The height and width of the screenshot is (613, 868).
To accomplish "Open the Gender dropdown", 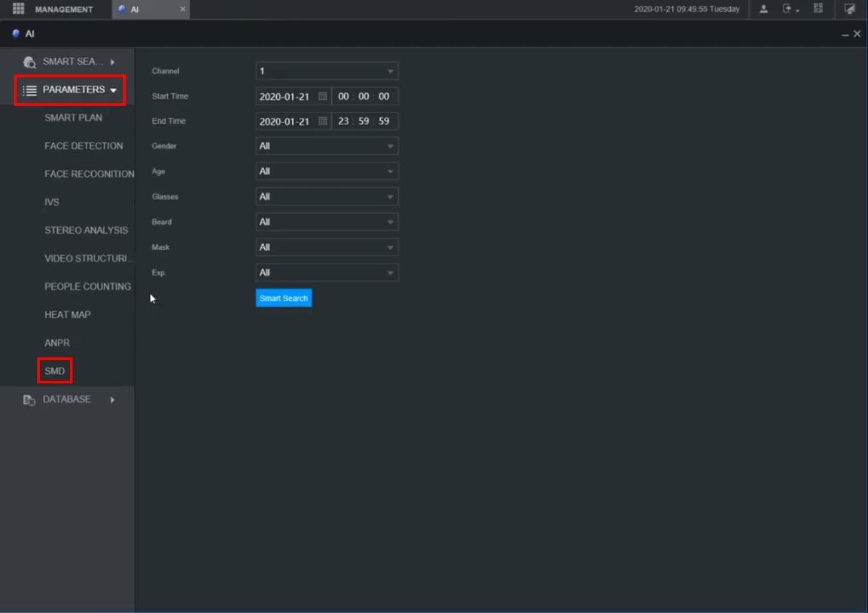I will [x=327, y=146].
